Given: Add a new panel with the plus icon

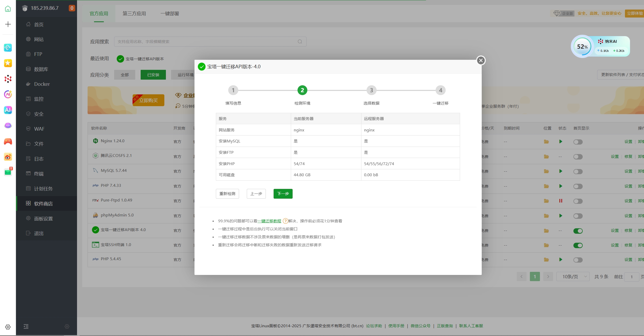Looking at the screenshot, I should pos(8,24).
